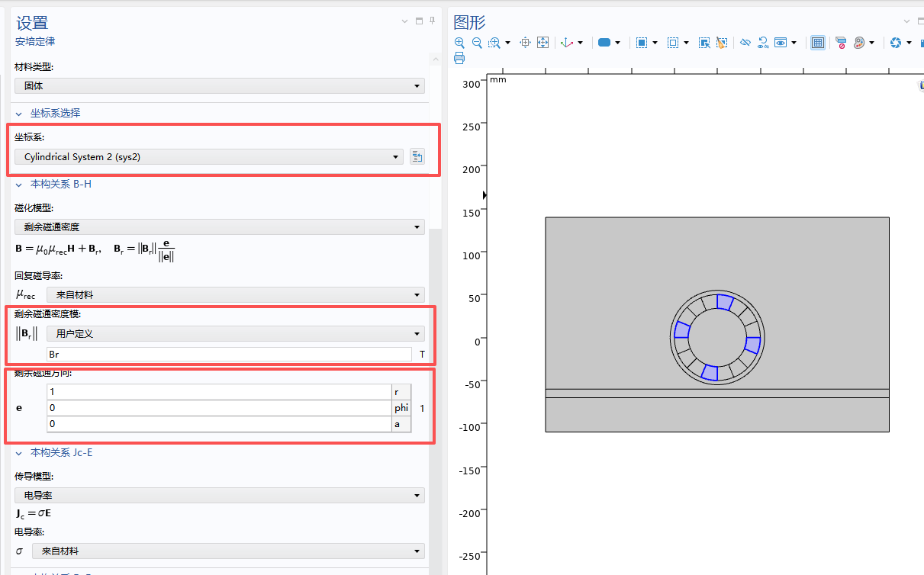Click the Br input field
Image resolution: width=924 pixels, height=575 pixels.
(229, 355)
